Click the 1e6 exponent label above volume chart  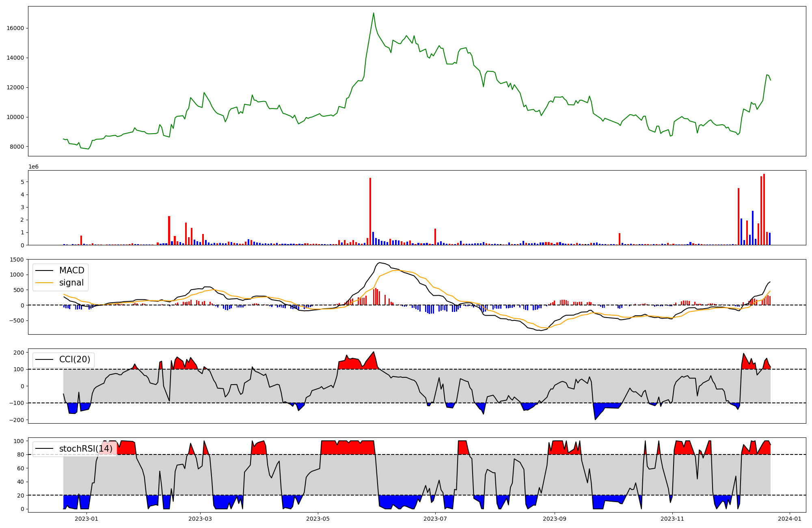[33, 167]
